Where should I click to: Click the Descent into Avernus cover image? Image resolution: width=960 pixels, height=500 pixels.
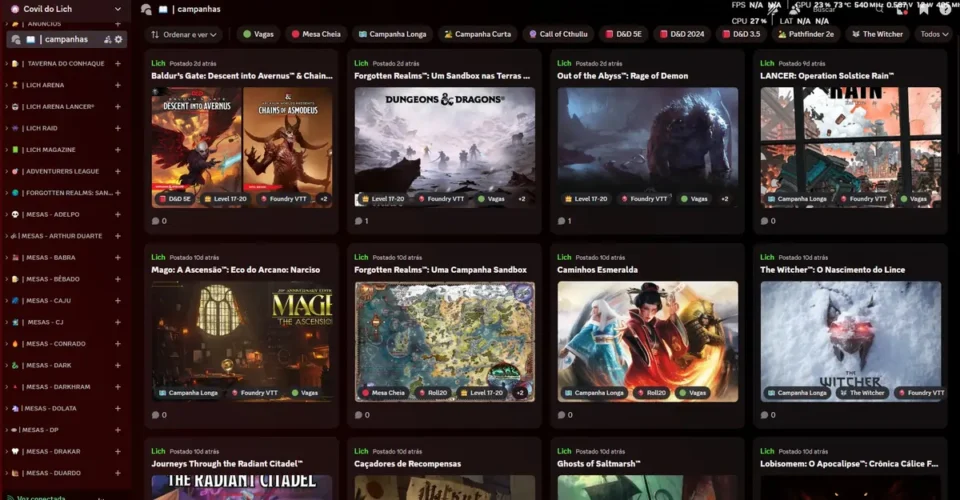197,147
